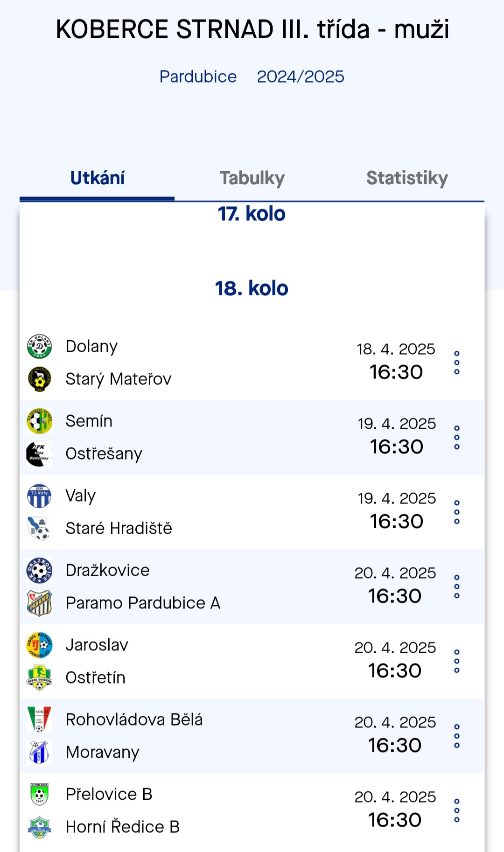Tap the Valy striped team badge
This screenshot has height=852, width=504.
click(39, 496)
